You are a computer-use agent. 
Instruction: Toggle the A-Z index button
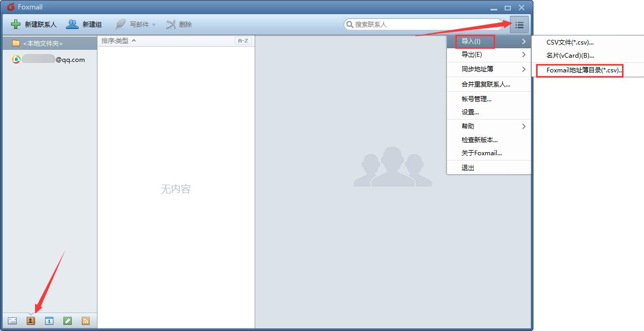243,40
